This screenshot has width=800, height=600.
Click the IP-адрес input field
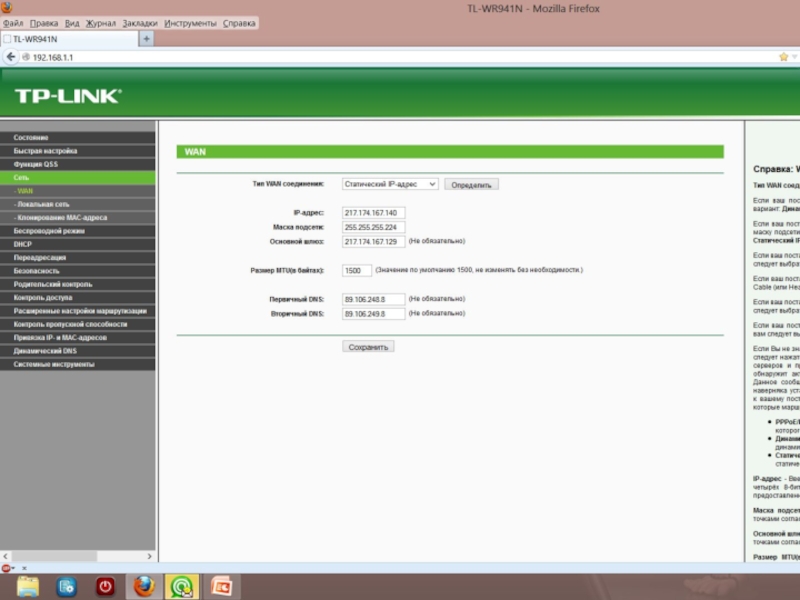[373, 213]
